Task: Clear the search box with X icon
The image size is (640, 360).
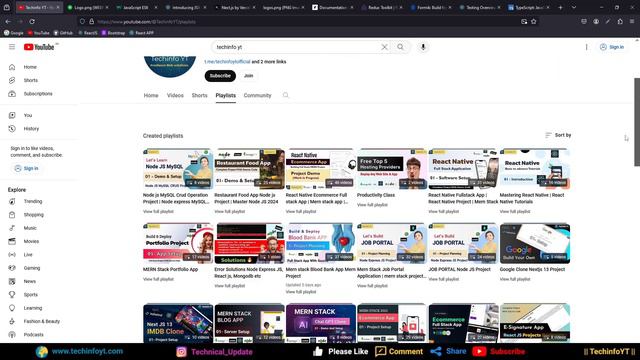Action: (384, 47)
